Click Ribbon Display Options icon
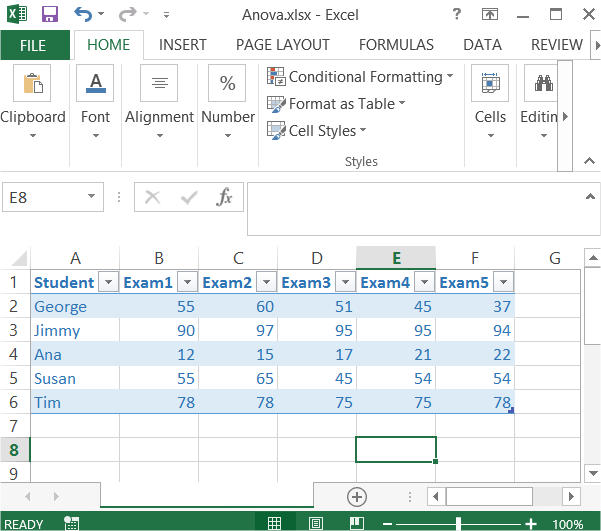The width and height of the screenshot is (601, 531). pyautogui.click(x=489, y=15)
